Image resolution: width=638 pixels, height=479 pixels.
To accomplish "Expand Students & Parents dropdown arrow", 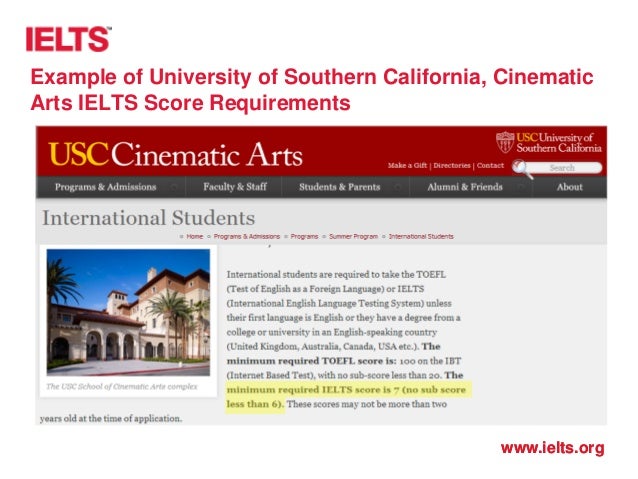I will [x=398, y=187].
